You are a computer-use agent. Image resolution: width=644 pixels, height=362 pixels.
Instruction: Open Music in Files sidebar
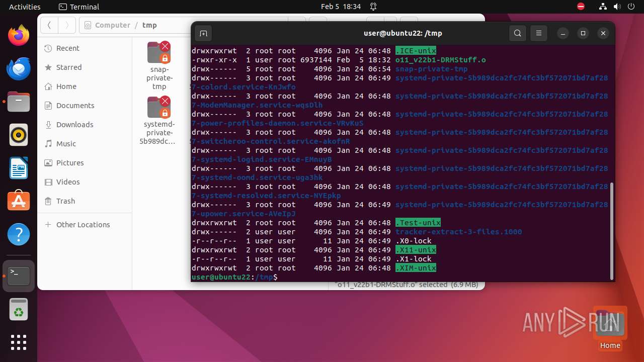85,144
